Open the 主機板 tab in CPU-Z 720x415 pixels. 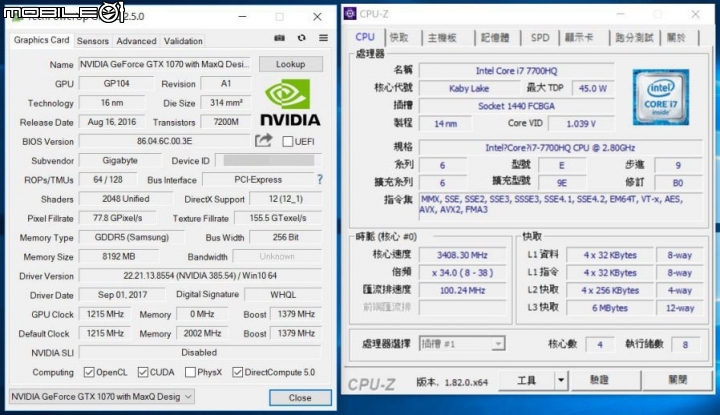point(442,38)
